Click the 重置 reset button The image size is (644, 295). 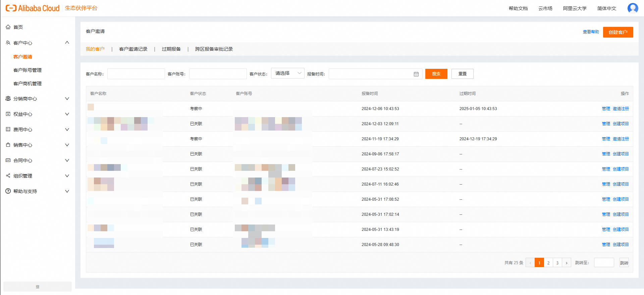point(463,74)
